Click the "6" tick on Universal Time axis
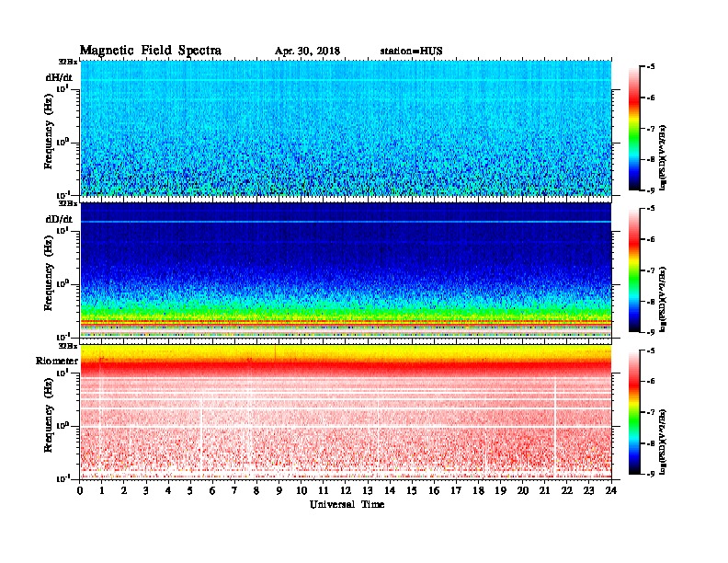The image size is (728, 563). coord(212,491)
